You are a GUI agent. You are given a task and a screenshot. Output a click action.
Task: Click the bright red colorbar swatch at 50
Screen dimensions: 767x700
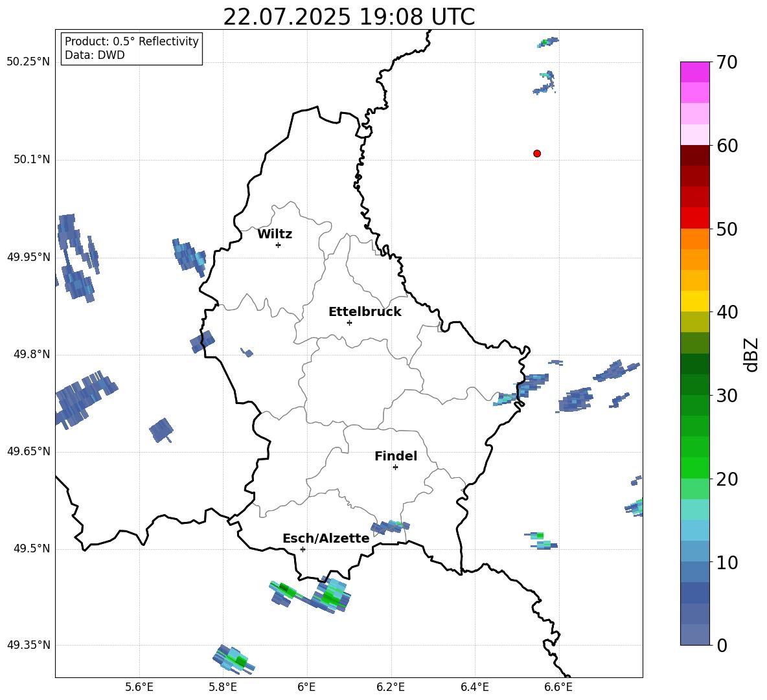pyautogui.click(x=694, y=218)
